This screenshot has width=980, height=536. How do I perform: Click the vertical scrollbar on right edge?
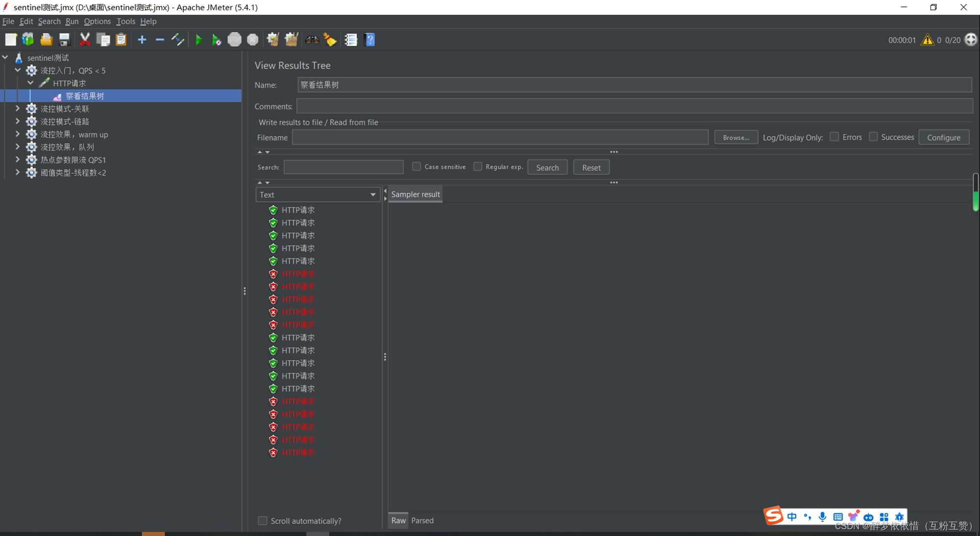[x=975, y=192]
